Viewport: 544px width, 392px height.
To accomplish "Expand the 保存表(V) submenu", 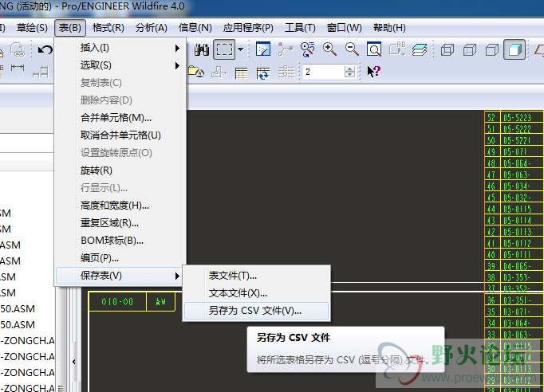I will tap(120, 276).
